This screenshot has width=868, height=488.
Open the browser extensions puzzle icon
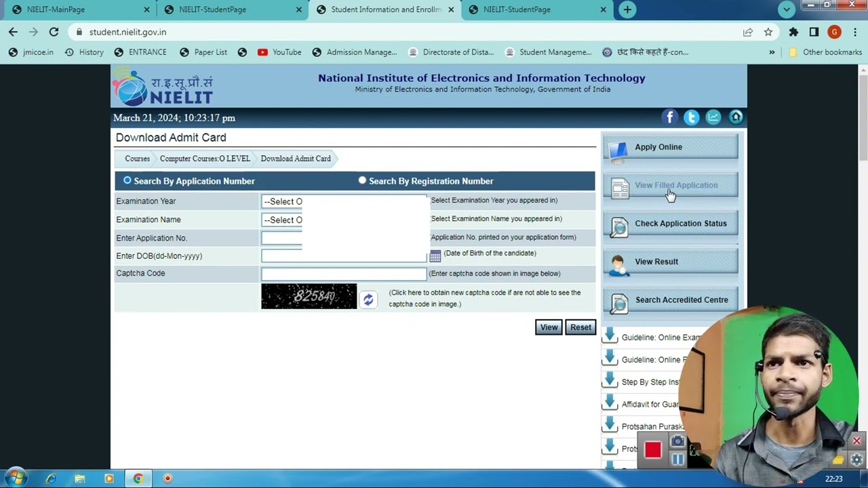[793, 32]
